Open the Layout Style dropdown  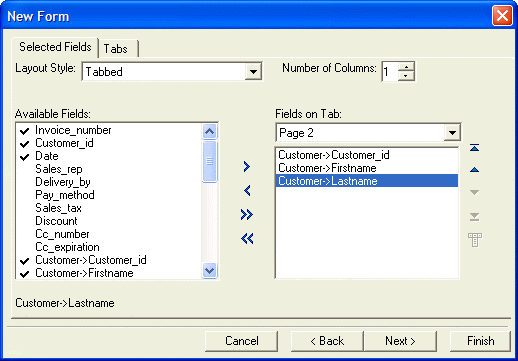pyautogui.click(x=253, y=72)
